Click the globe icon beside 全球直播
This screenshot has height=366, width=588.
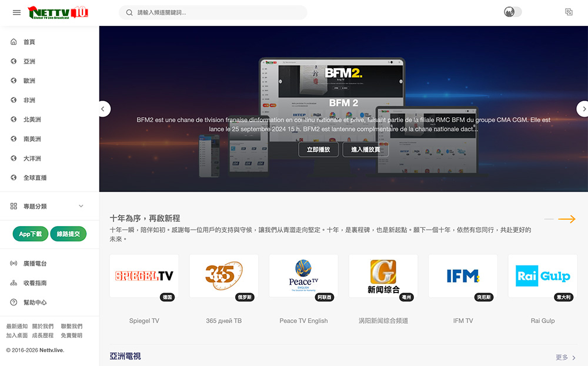14,177
